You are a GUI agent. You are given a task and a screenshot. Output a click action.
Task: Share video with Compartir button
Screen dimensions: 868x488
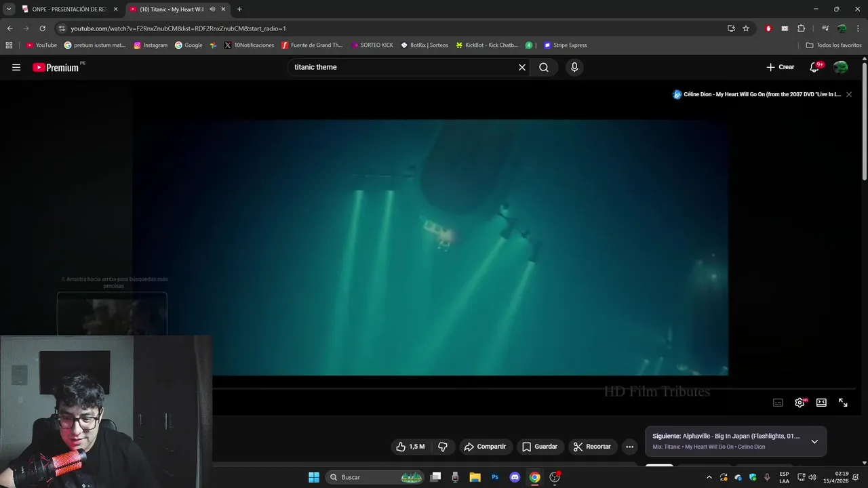coord(485,447)
